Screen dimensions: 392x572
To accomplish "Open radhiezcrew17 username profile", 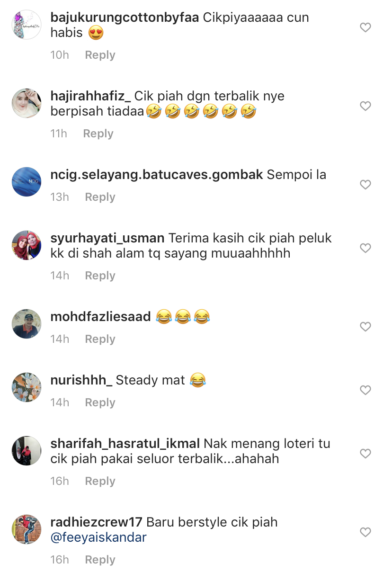I will click(96, 522).
